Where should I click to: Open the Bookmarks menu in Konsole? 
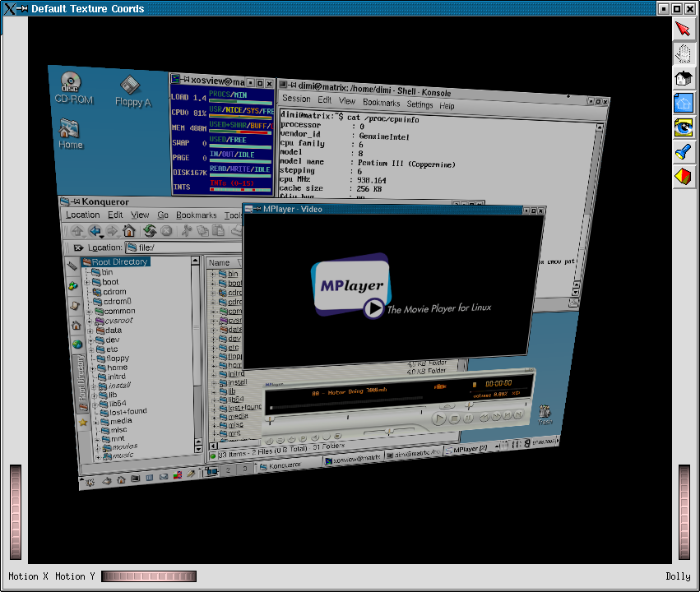[381, 103]
